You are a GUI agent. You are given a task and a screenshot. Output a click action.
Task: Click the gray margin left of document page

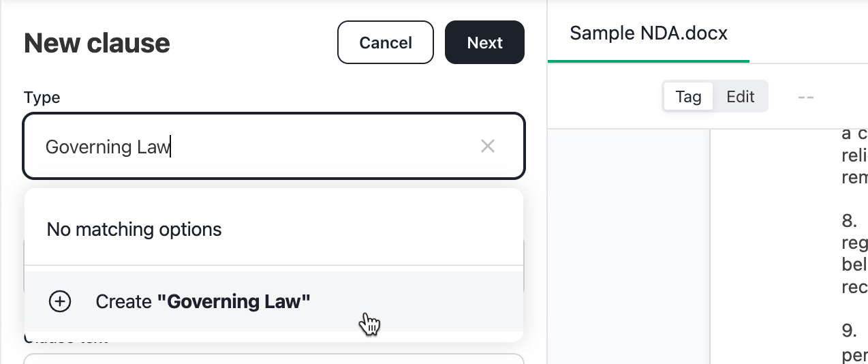point(629,246)
